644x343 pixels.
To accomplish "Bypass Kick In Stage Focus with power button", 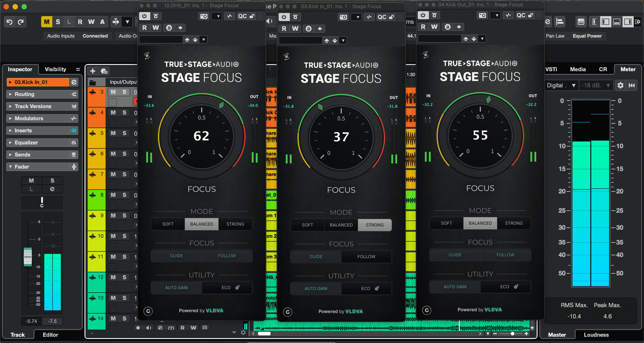I will point(284,17).
